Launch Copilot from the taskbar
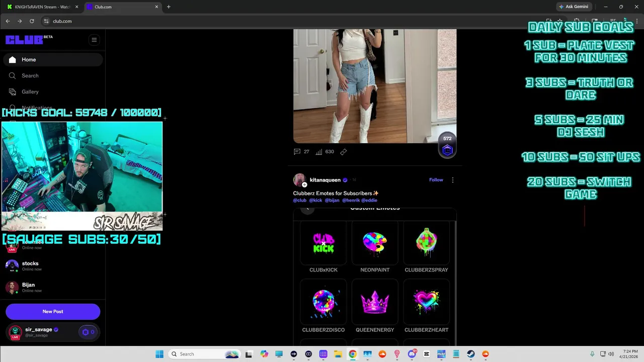This screenshot has height=362, width=644. coord(264,354)
